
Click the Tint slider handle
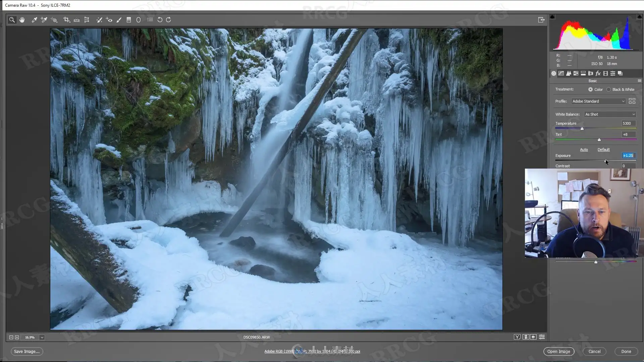pos(599,140)
